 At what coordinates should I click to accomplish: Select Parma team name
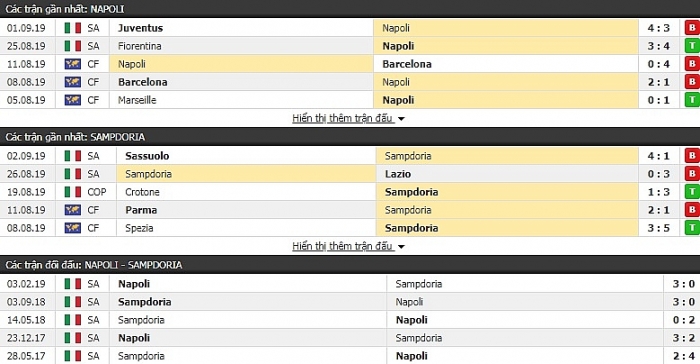point(141,210)
